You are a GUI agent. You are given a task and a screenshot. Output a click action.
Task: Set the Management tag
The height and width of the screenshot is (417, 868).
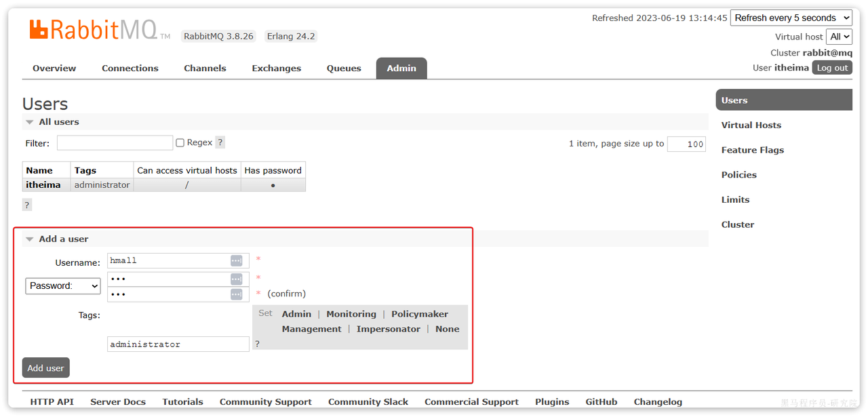[312, 329]
